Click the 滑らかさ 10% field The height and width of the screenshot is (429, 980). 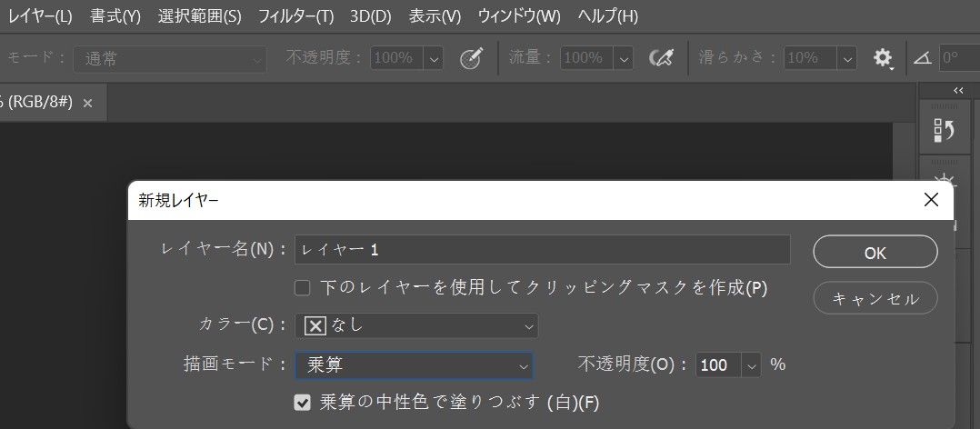(x=811, y=59)
